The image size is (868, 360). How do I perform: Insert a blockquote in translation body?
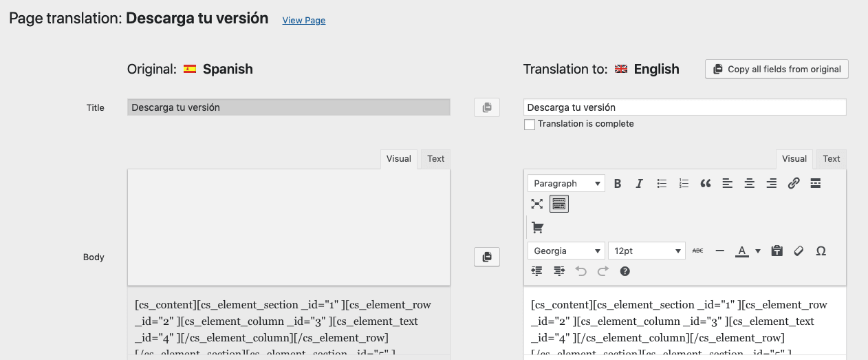[705, 183]
